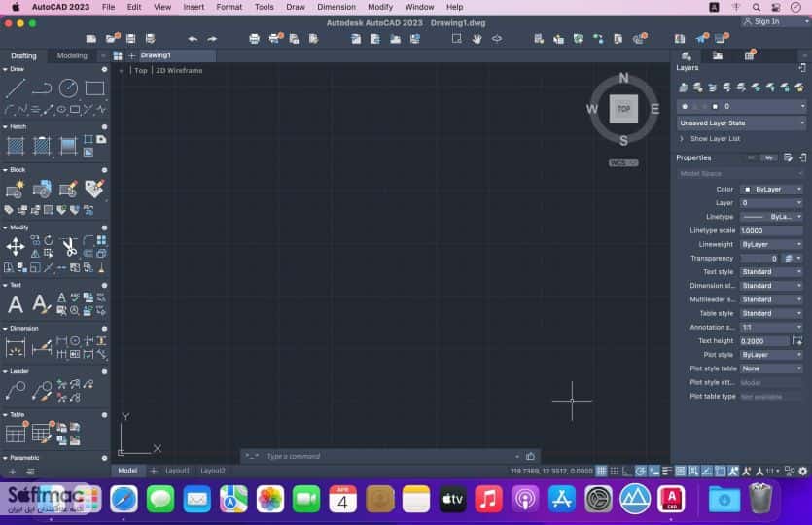
Task: Open the Lineweight ByLayer dropdown
Action: click(771, 244)
